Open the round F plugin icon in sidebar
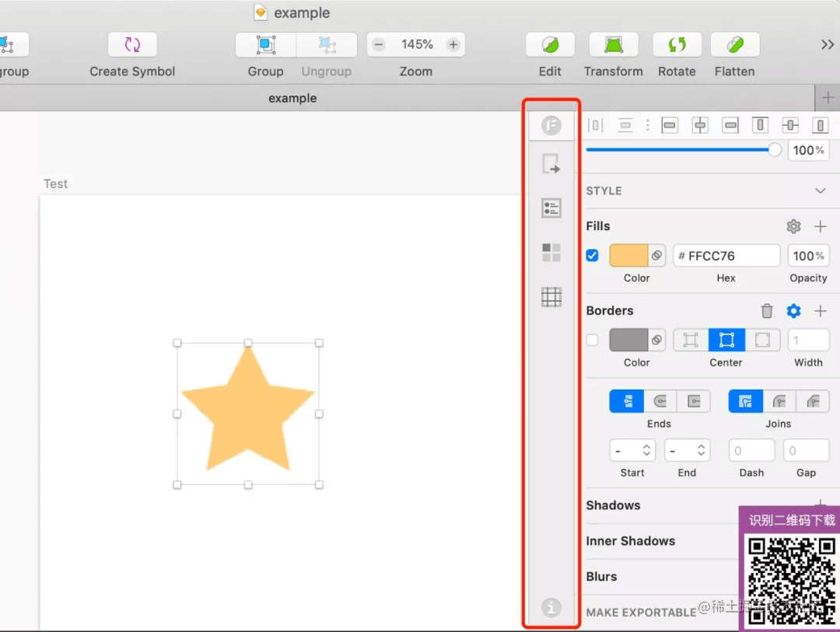This screenshot has height=632, width=840. pyautogui.click(x=551, y=125)
